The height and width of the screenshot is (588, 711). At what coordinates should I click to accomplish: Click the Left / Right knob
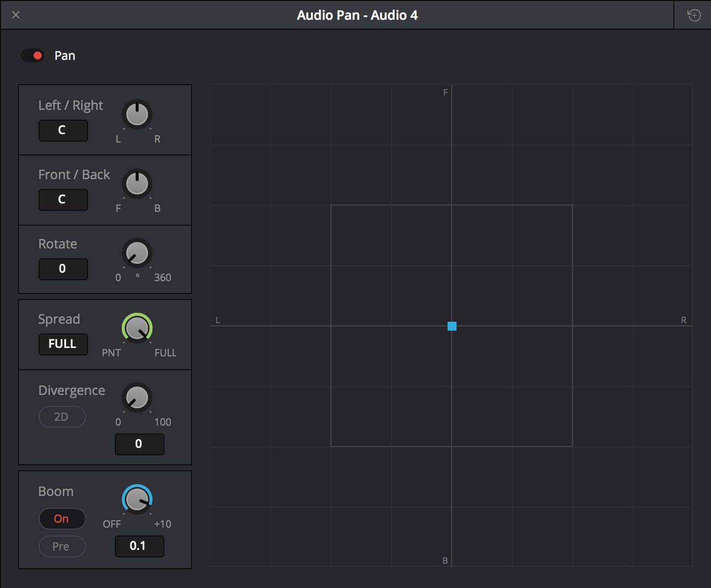pos(137,114)
